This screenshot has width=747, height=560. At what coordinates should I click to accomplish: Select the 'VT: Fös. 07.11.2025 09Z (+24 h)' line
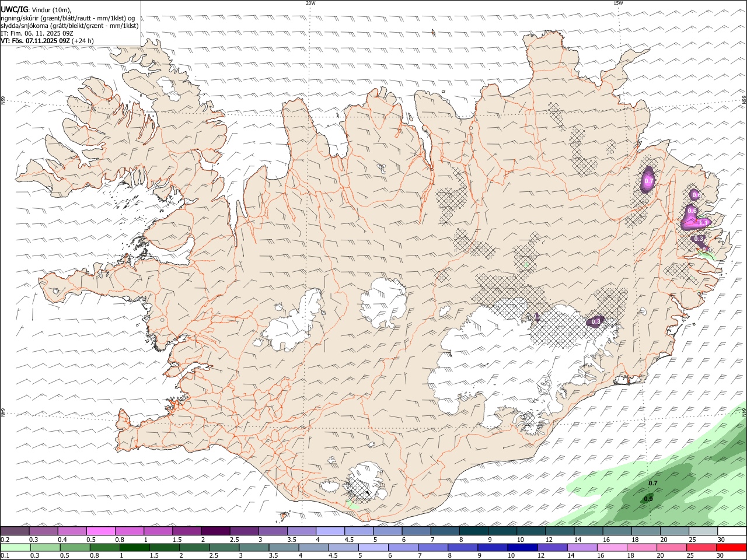[47, 41]
